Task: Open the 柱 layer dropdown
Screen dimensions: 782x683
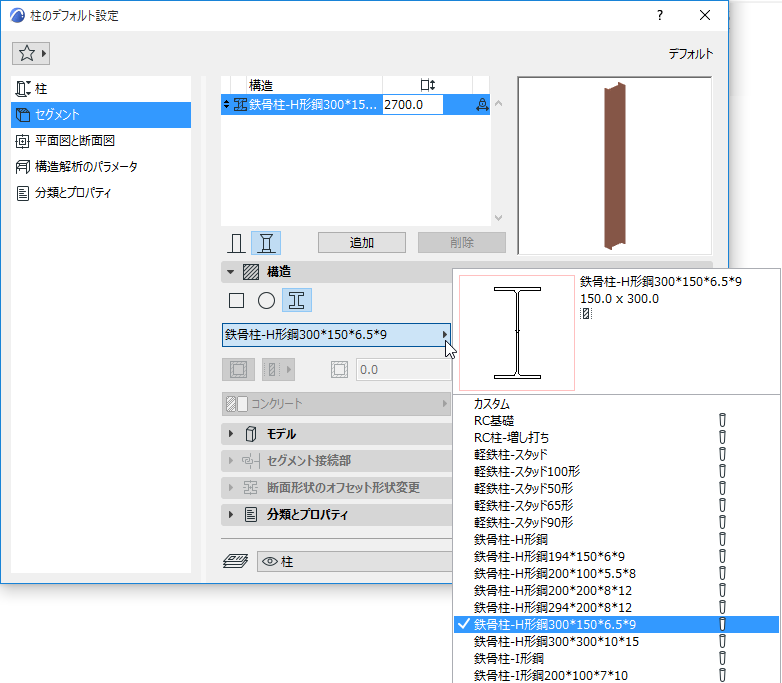Action: click(x=355, y=562)
